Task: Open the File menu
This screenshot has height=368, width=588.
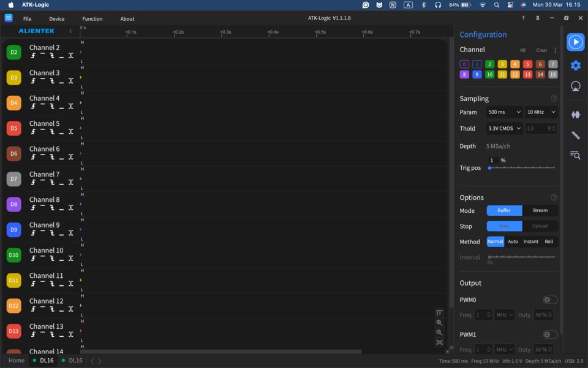Action: click(x=28, y=19)
